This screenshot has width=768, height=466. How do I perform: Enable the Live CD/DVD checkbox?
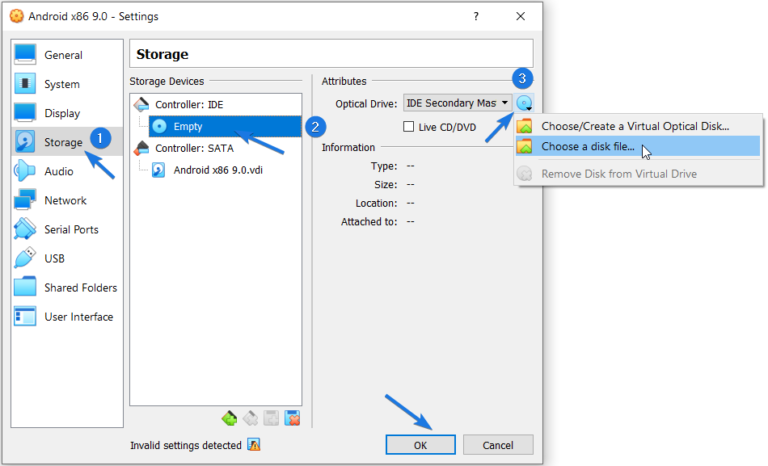[x=408, y=127]
